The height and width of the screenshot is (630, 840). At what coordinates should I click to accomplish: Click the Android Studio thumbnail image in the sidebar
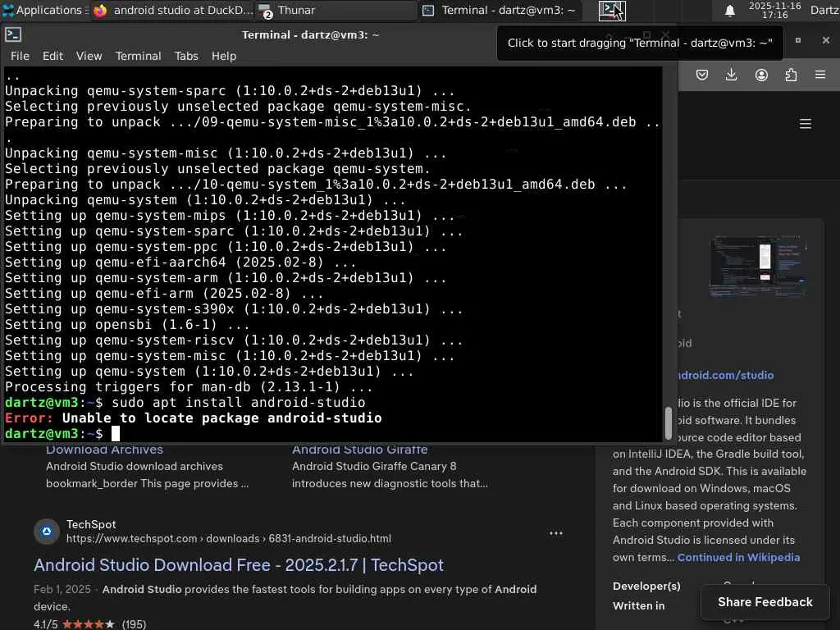(x=758, y=267)
